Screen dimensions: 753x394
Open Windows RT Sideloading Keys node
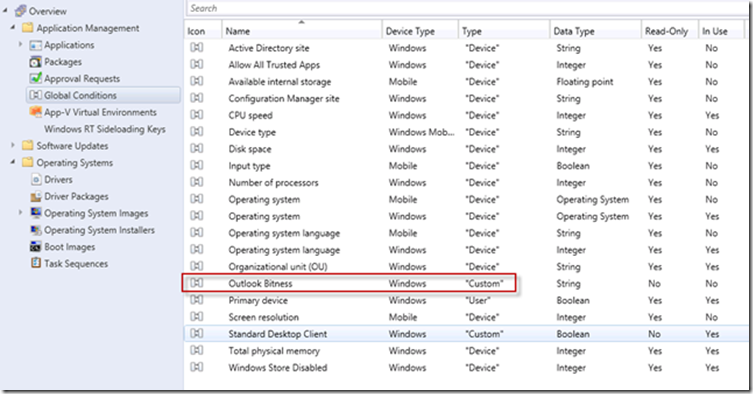point(105,129)
